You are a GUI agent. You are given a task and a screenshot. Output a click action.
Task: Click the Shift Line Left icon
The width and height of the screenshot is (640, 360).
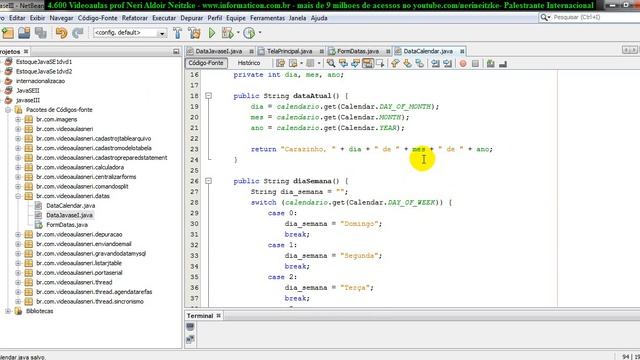coord(435,63)
